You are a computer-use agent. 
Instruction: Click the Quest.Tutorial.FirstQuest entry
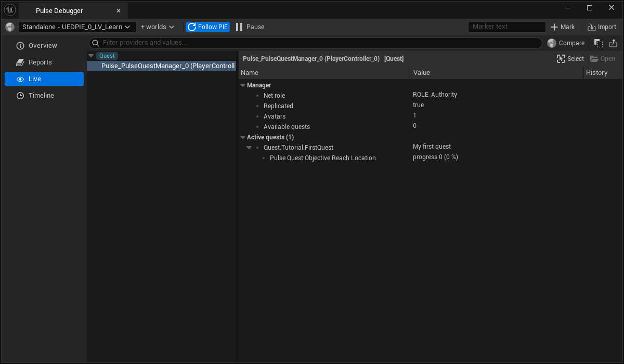click(298, 148)
